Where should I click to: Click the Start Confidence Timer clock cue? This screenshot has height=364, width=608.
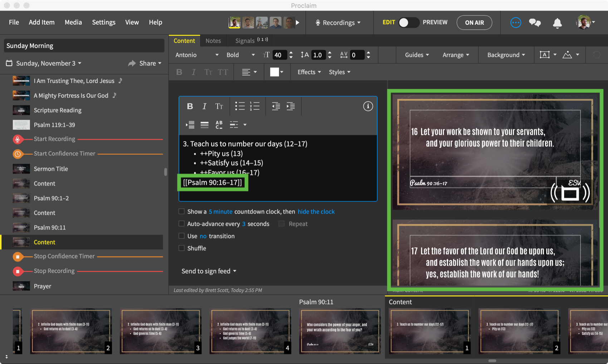pyautogui.click(x=18, y=154)
